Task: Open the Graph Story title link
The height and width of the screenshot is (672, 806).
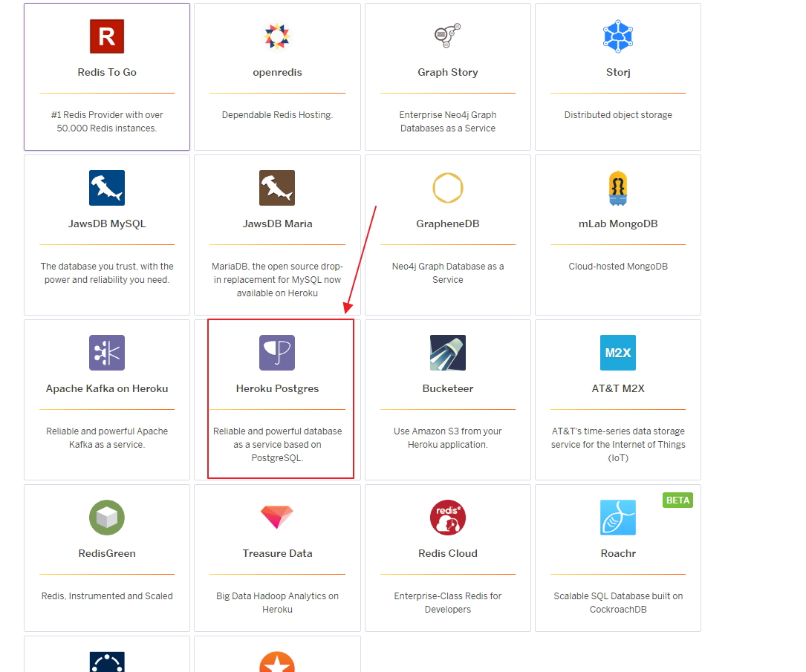Action: 448,73
